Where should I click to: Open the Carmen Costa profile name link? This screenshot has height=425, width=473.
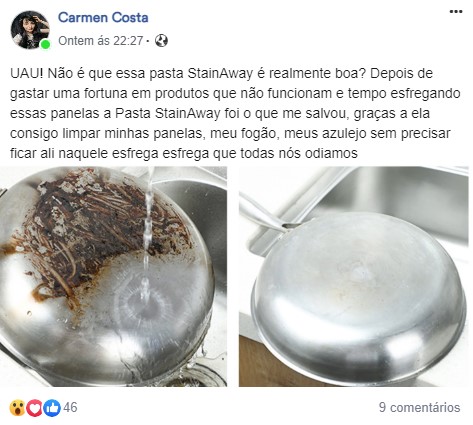(x=103, y=17)
